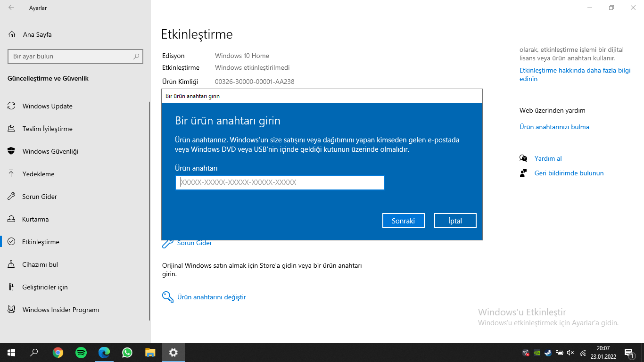Click the Geri bildirimde bulunun feedback icon
Image resolution: width=644 pixels, height=362 pixels.
(x=523, y=173)
